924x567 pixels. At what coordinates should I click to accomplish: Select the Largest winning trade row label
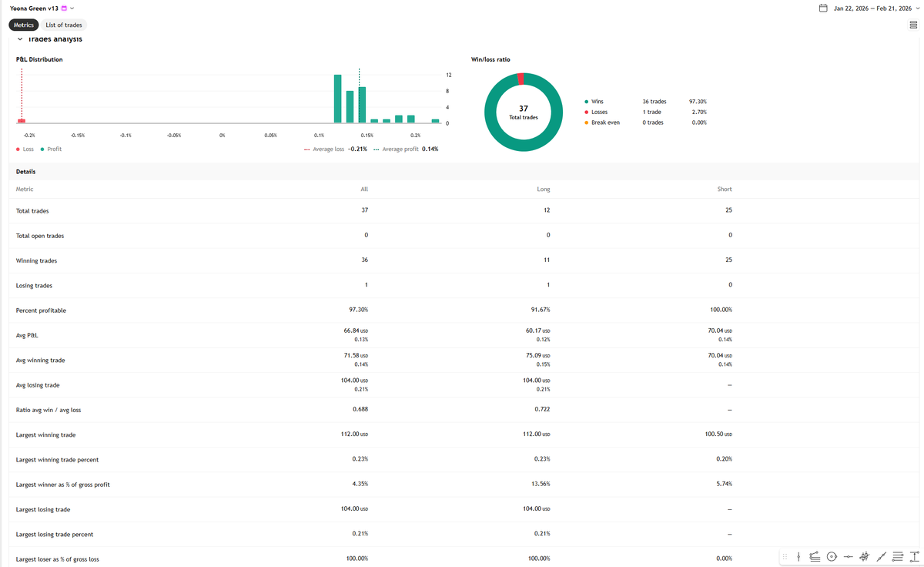tap(46, 434)
